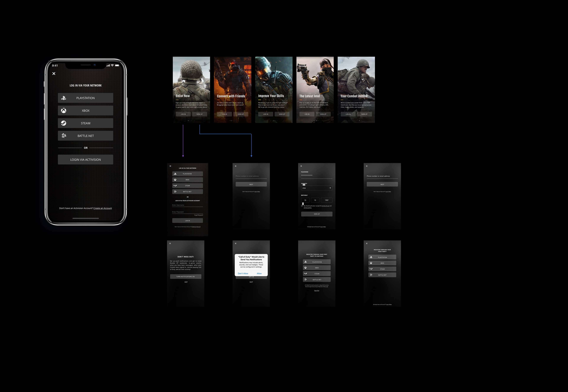Click PlayStation icon on 'First Party to Continue' screen
Screen dimensions: 568x392
(x=305, y=262)
